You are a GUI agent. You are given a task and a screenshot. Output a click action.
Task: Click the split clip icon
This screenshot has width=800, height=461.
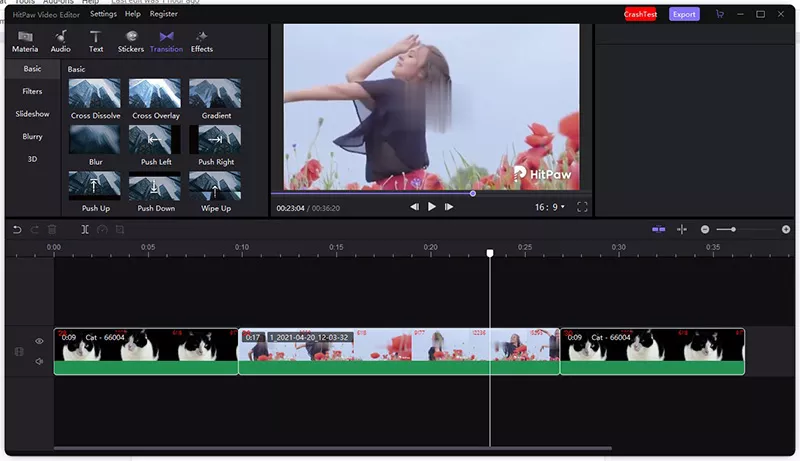pyautogui.click(x=86, y=229)
